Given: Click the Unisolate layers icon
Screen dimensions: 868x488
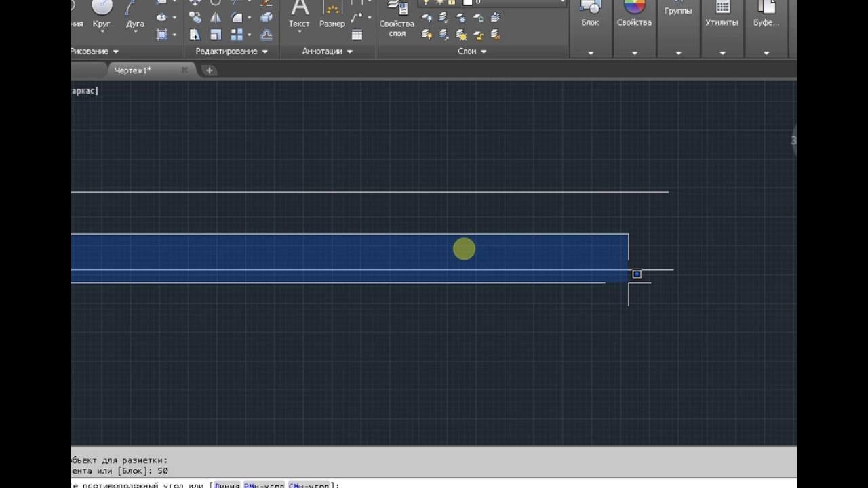Looking at the screenshot, I should (443, 34).
